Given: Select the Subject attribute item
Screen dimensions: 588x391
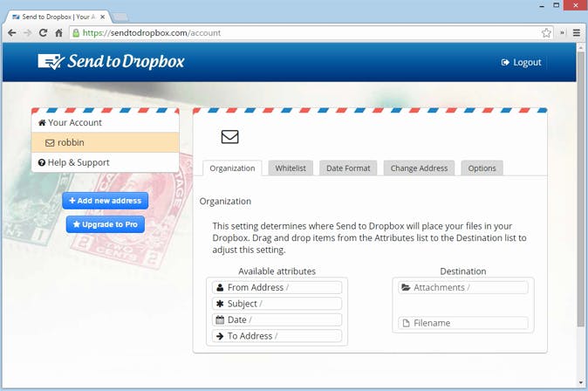Looking at the screenshot, I should pyautogui.click(x=277, y=304).
